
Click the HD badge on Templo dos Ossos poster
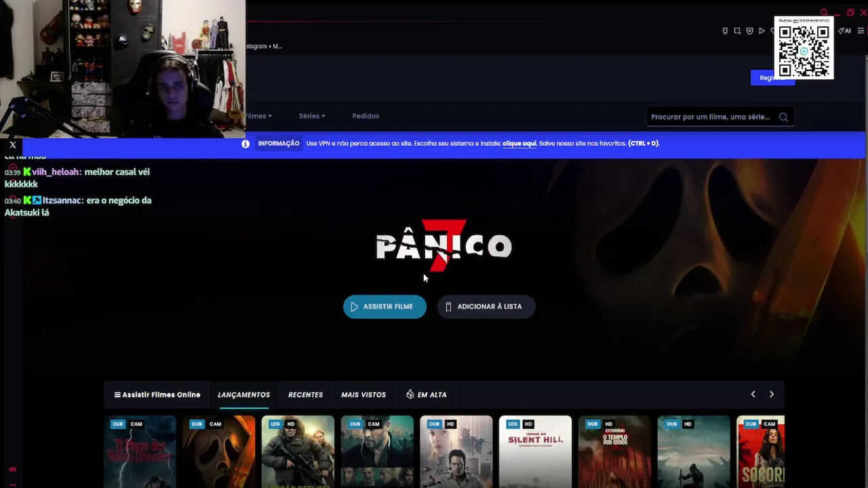pyautogui.click(x=609, y=424)
